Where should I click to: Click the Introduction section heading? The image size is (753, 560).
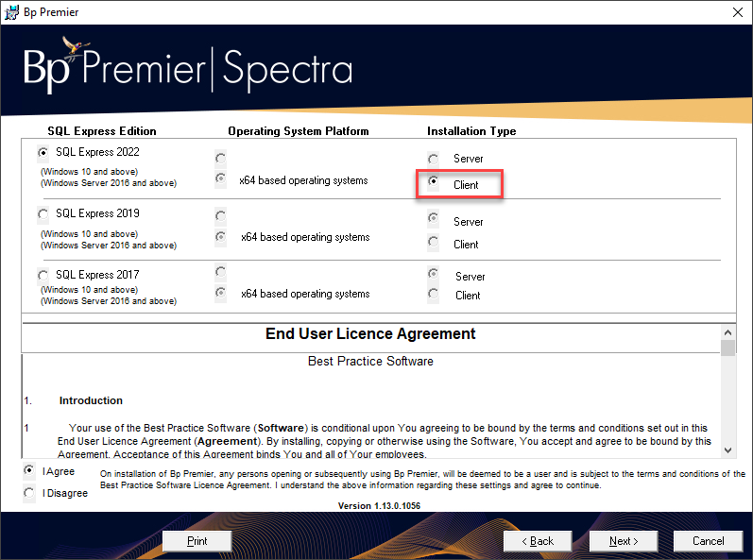point(91,400)
